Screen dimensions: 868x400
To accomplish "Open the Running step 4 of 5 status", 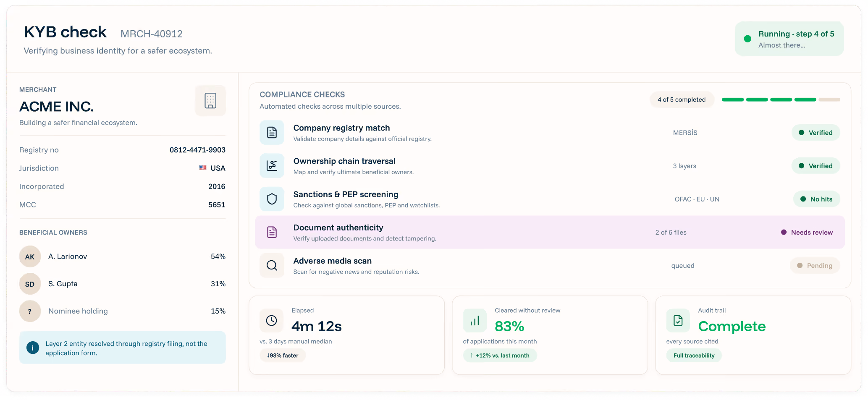I will [x=789, y=39].
